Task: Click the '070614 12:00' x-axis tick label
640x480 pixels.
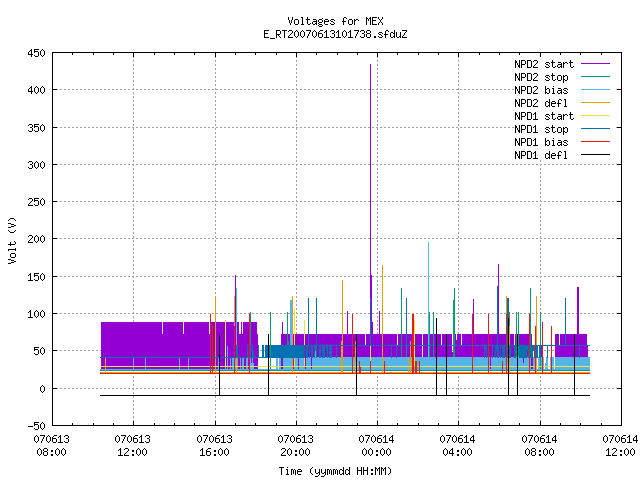Action: (x=620, y=446)
